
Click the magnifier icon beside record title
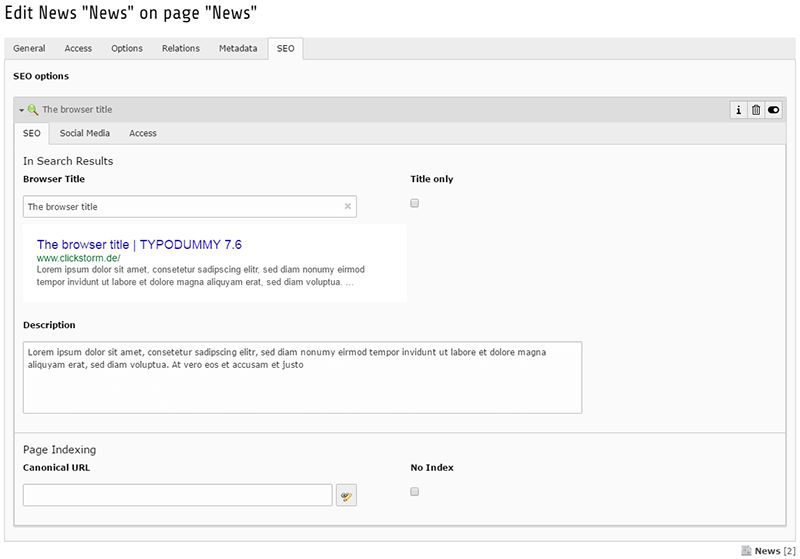[33, 110]
